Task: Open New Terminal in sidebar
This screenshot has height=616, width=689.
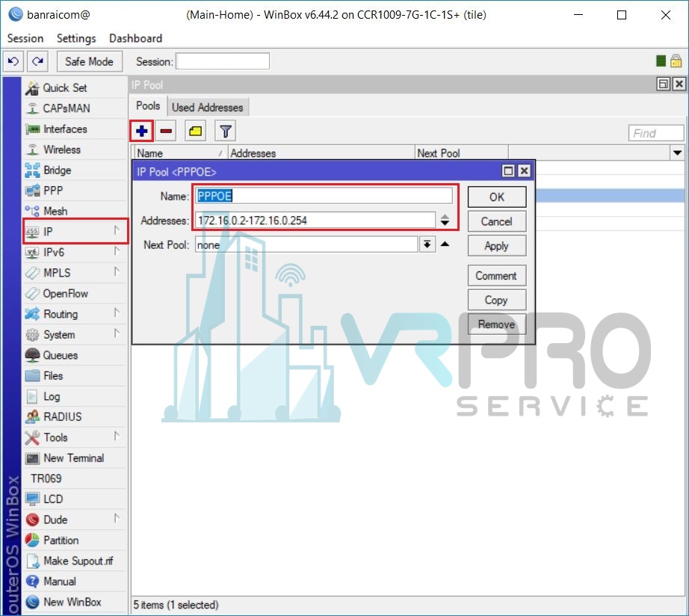Action: pyautogui.click(x=75, y=458)
